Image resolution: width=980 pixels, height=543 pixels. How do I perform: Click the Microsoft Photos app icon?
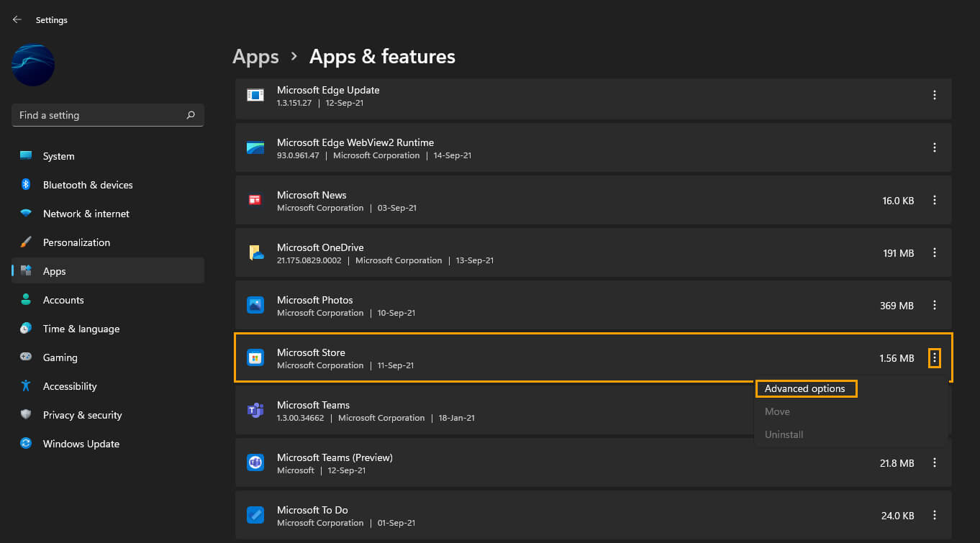pyautogui.click(x=255, y=305)
